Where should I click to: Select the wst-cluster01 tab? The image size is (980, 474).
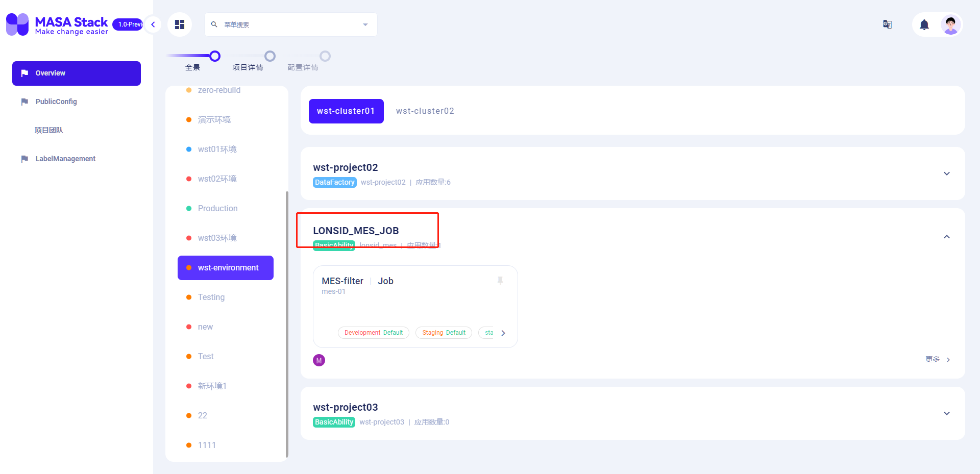tap(346, 111)
